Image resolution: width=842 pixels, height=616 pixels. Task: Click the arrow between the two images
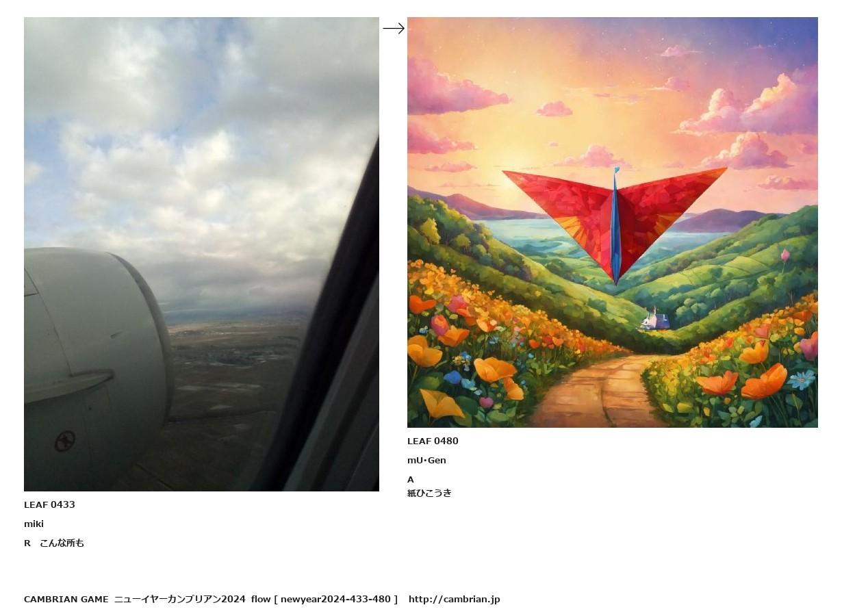pyautogui.click(x=394, y=28)
